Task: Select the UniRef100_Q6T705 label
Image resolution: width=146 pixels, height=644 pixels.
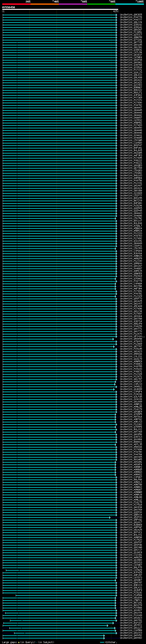Action: point(131,42)
